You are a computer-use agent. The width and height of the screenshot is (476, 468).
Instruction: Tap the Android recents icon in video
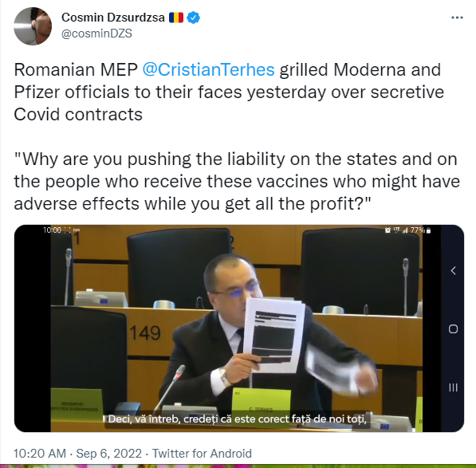pos(453,387)
